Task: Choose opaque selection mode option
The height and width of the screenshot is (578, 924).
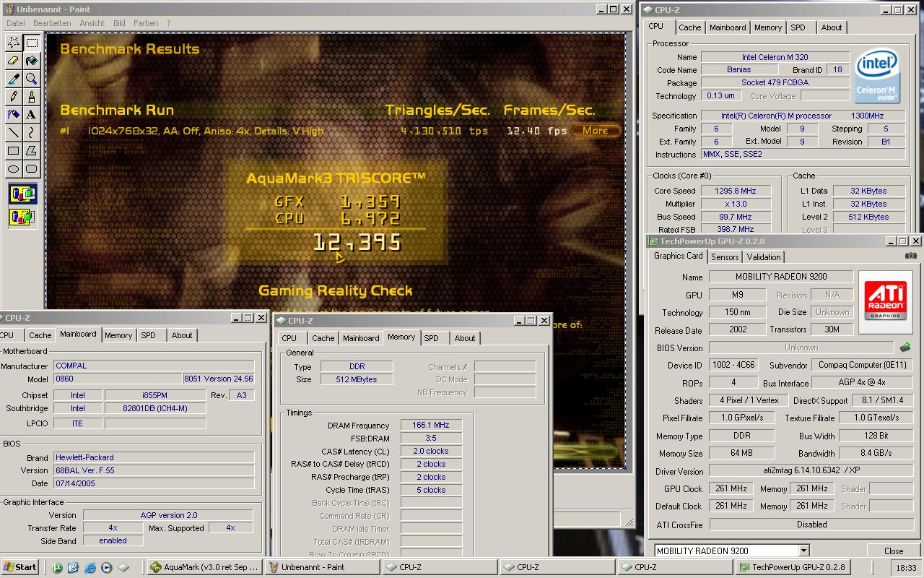Action: pyautogui.click(x=22, y=194)
